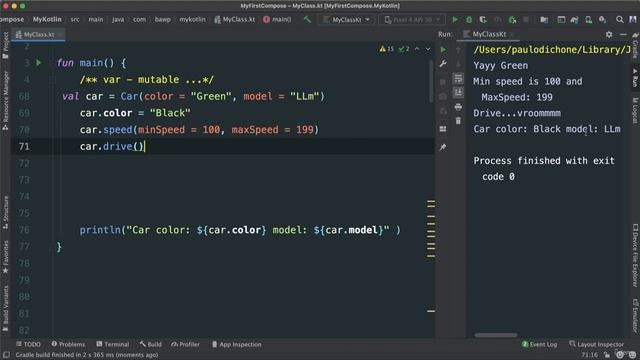This screenshot has height=360, width=640.
Task: Click the Make Project hammer icon
Action: click(x=307, y=19)
